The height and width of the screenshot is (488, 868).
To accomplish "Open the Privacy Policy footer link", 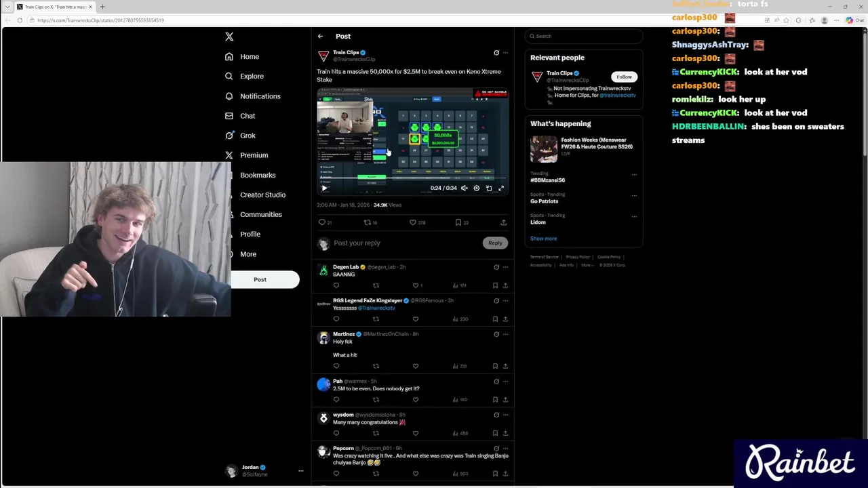I will coord(578,258).
